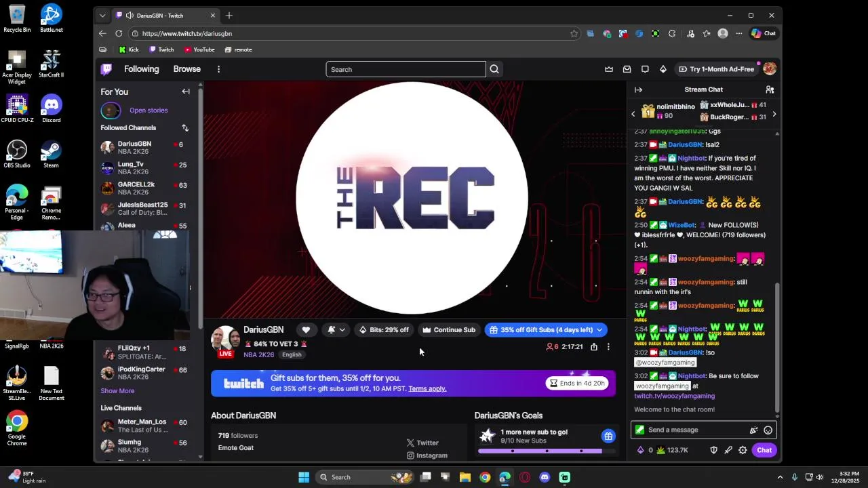Sort the Followed Channels list
This screenshot has width=868, height=488.
click(185, 127)
